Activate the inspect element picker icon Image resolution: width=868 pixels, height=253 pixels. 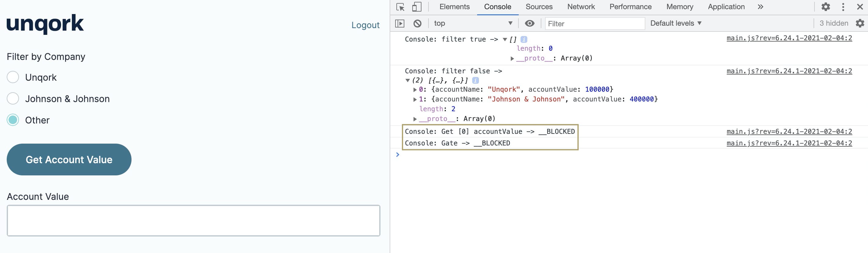tap(400, 7)
